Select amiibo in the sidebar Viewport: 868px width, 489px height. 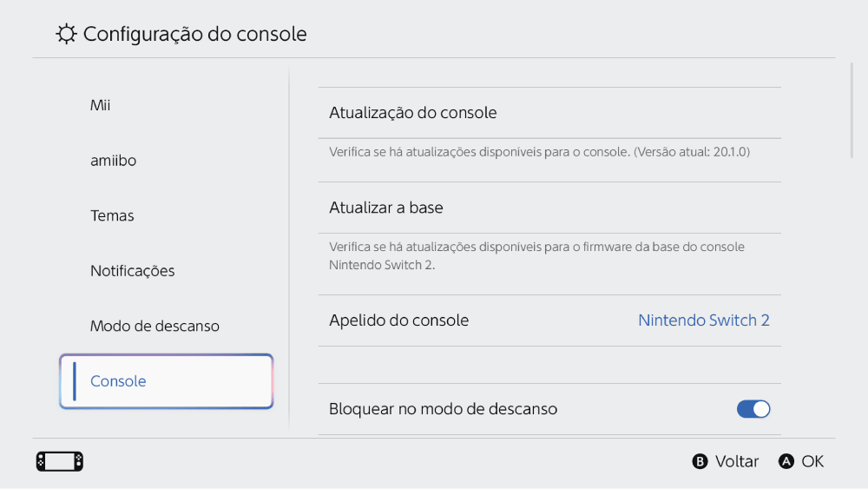tap(113, 161)
